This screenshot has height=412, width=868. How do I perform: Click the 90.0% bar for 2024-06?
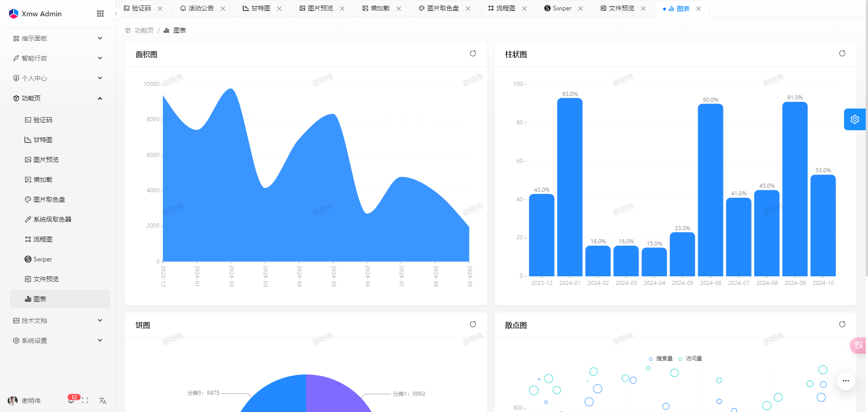point(711,190)
